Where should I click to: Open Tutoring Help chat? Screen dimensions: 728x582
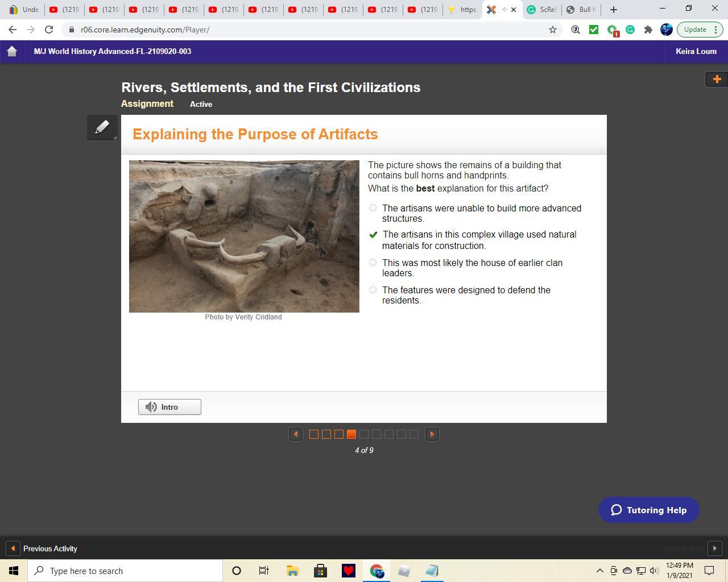click(648, 510)
